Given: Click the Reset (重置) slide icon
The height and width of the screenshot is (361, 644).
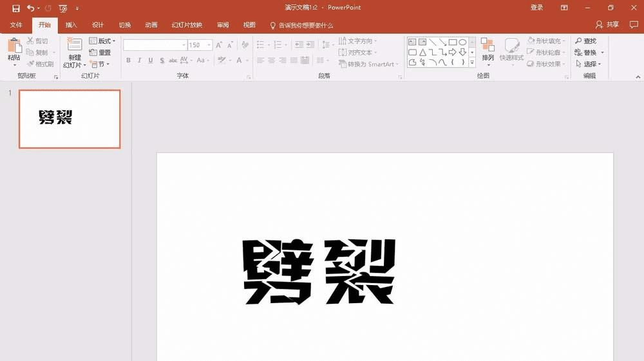Looking at the screenshot, I should coord(93,53).
